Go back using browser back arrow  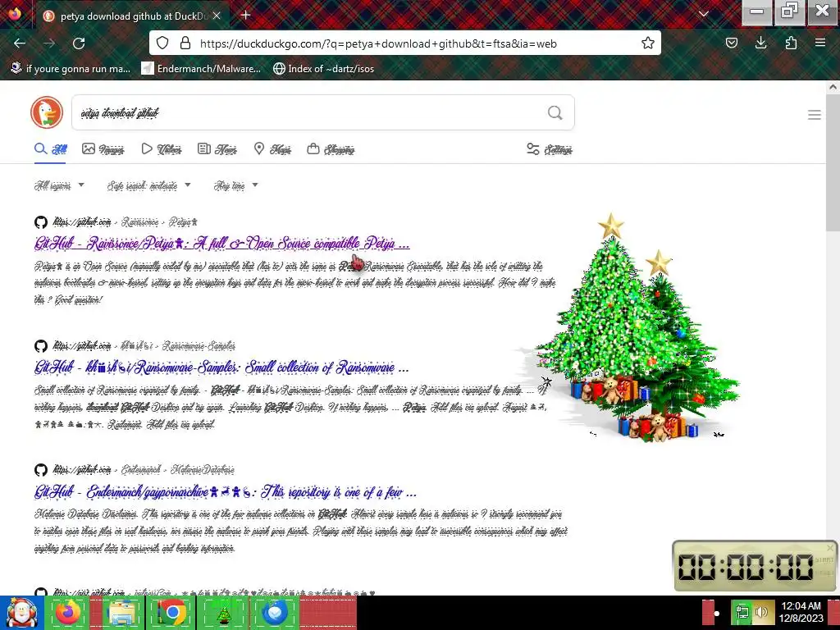point(20,43)
